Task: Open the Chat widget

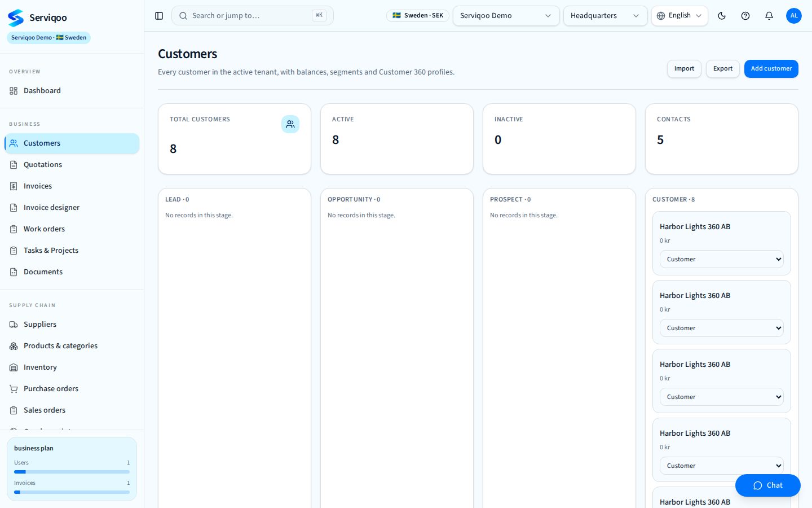Action: 768,485
